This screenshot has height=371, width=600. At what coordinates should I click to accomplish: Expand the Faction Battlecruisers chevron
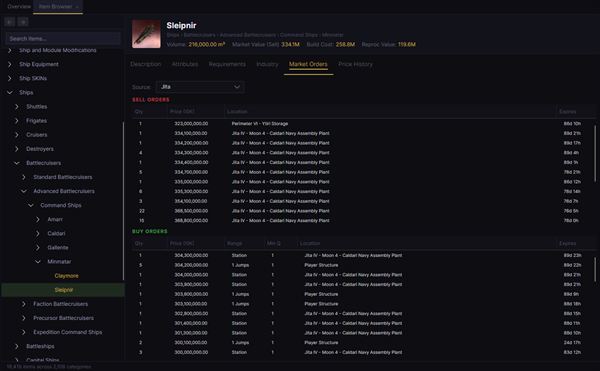pyautogui.click(x=24, y=304)
